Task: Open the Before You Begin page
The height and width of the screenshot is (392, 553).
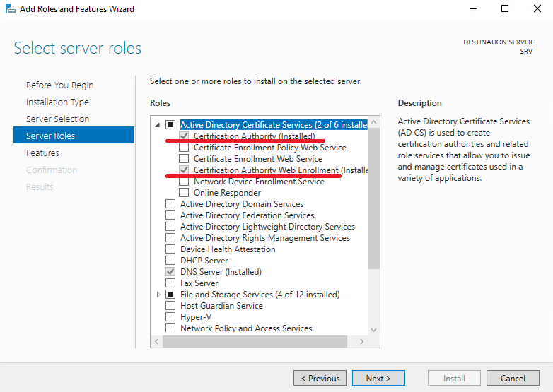Action: (x=59, y=85)
